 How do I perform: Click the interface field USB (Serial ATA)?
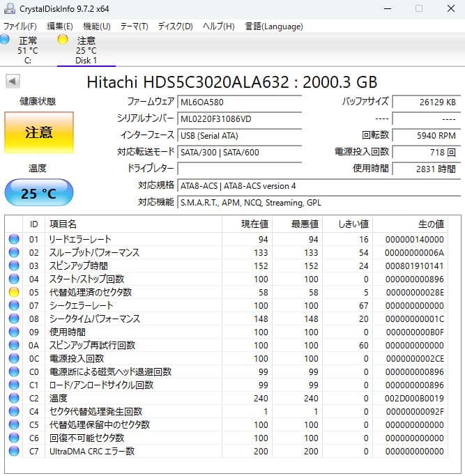click(240, 135)
